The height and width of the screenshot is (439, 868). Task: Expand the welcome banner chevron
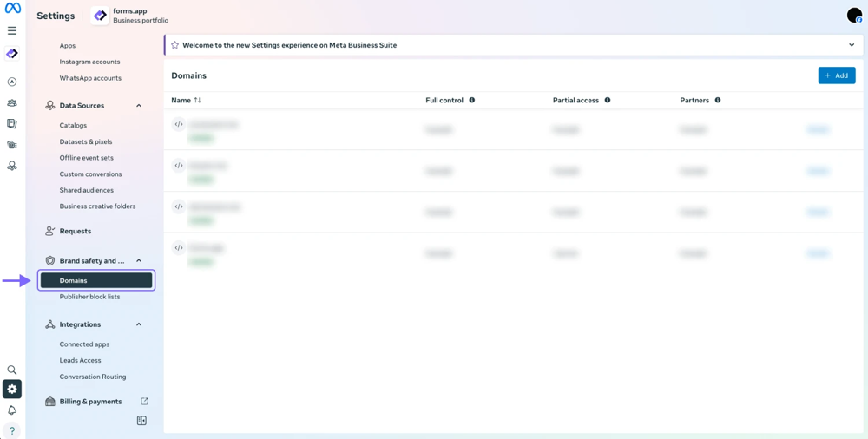point(852,45)
